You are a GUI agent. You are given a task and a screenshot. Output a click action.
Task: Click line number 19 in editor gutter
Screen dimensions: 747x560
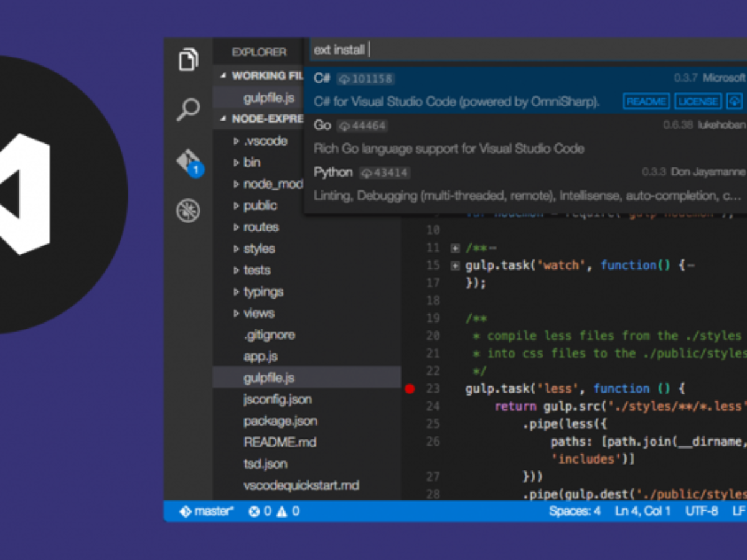point(433,319)
